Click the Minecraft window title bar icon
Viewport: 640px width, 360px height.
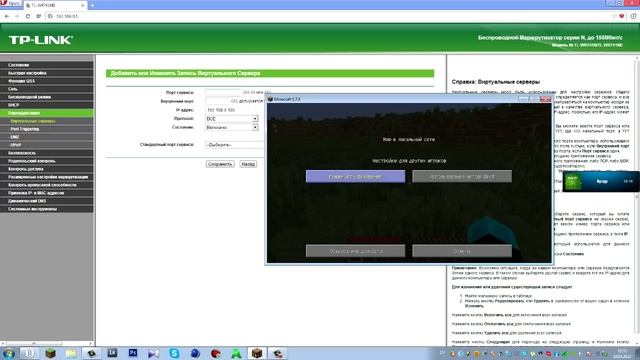tap(270, 99)
